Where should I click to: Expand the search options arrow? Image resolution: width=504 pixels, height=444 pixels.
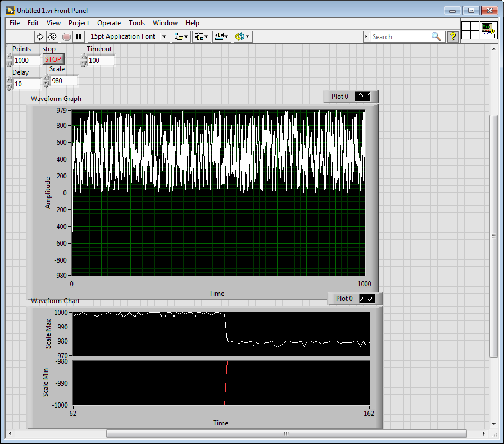(367, 37)
